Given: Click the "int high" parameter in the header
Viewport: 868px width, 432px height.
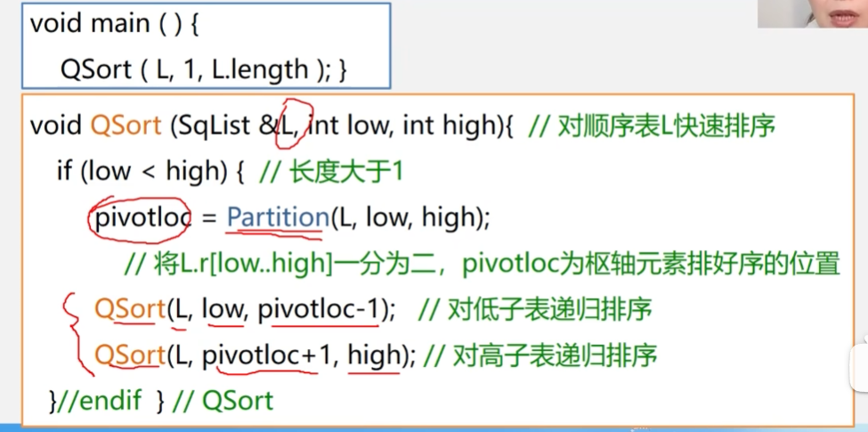Looking at the screenshot, I should pyautogui.click(x=449, y=126).
